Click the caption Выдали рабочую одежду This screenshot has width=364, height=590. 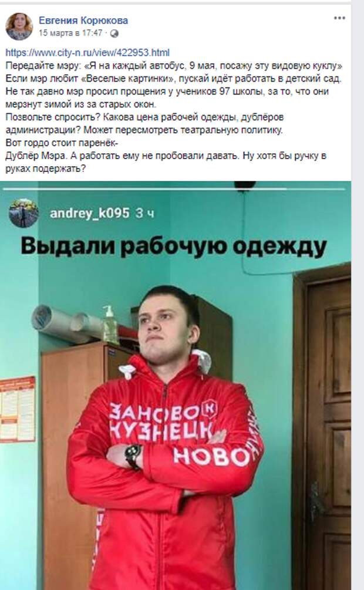[x=174, y=247]
